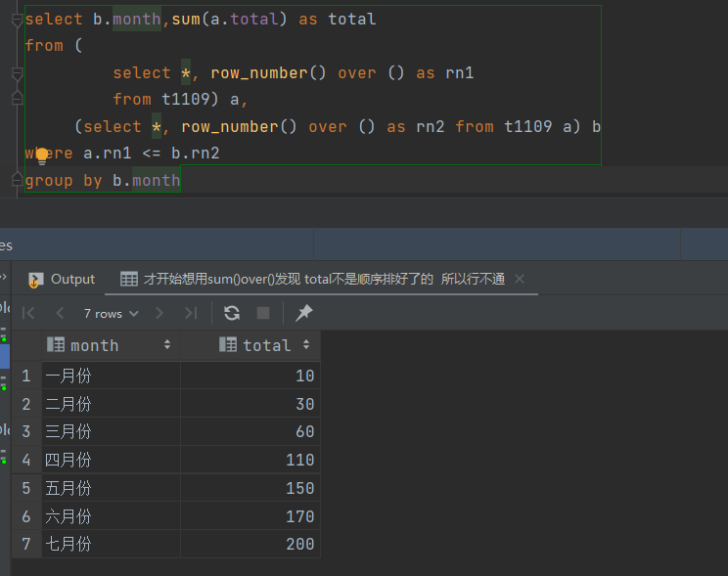Click the yellow lightbulb intention icon
Viewport: 728px width, 576px height.
click(x=42, y=155)
